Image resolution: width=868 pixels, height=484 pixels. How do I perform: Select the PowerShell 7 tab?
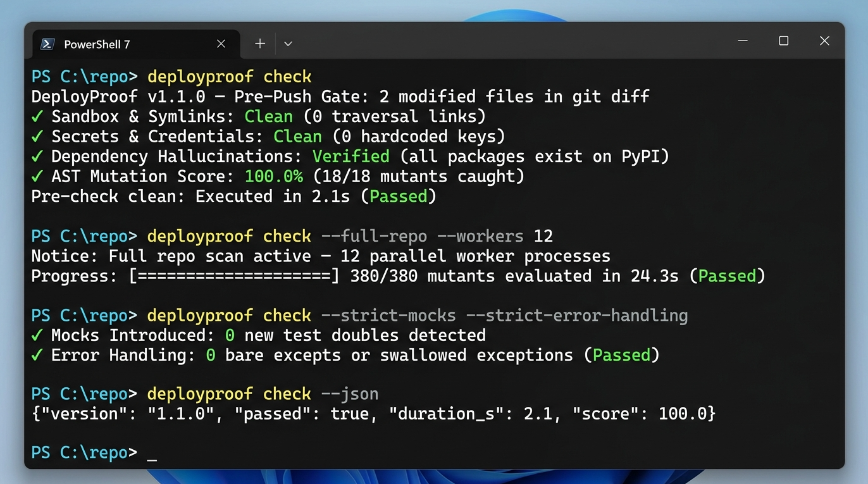click(136, 44)
